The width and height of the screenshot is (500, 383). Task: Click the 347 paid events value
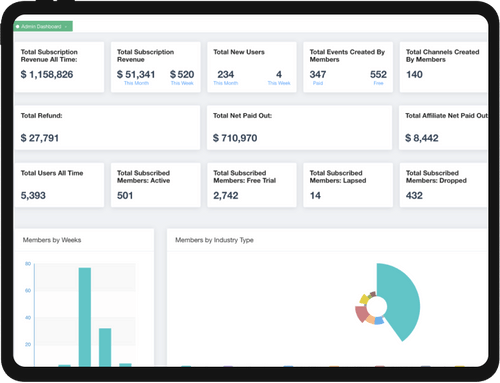[x=318, y=74]
